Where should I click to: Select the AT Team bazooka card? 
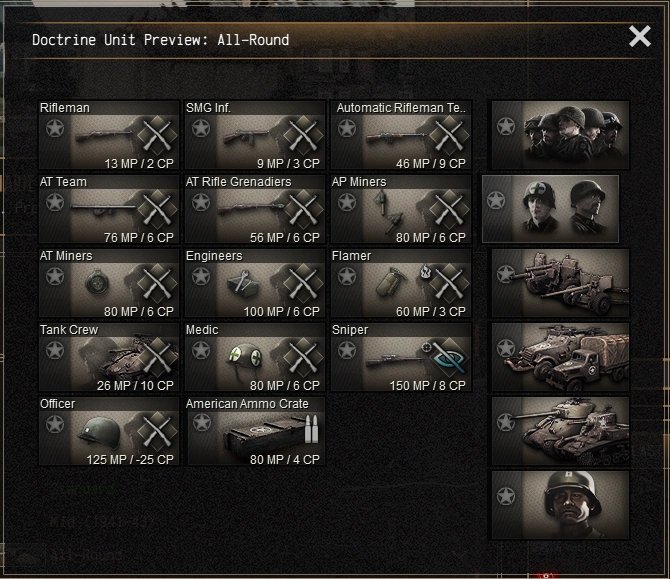[109, 209]
